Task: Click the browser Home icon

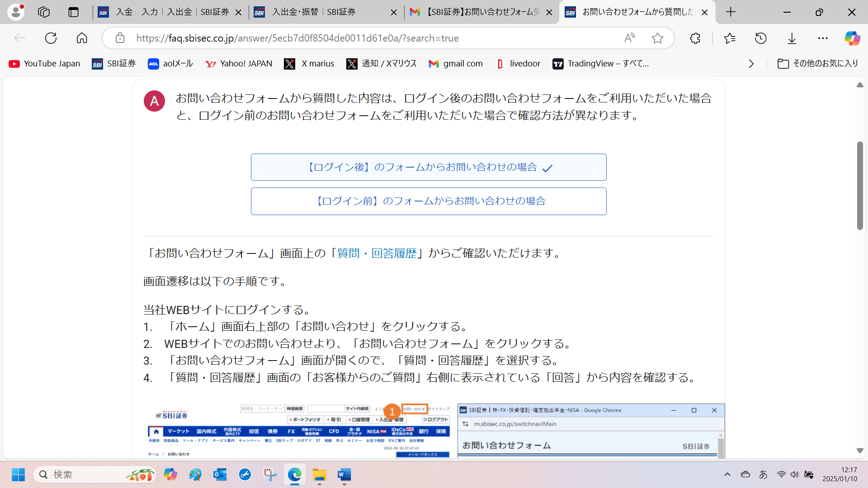Action: pyautogui.click(x=82, y=38)
